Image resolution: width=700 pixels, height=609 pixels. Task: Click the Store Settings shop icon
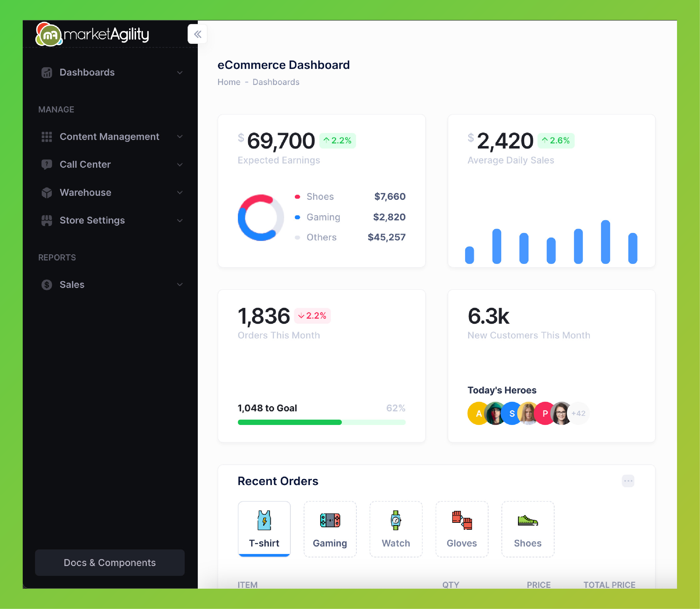click(x=47, y=221)
